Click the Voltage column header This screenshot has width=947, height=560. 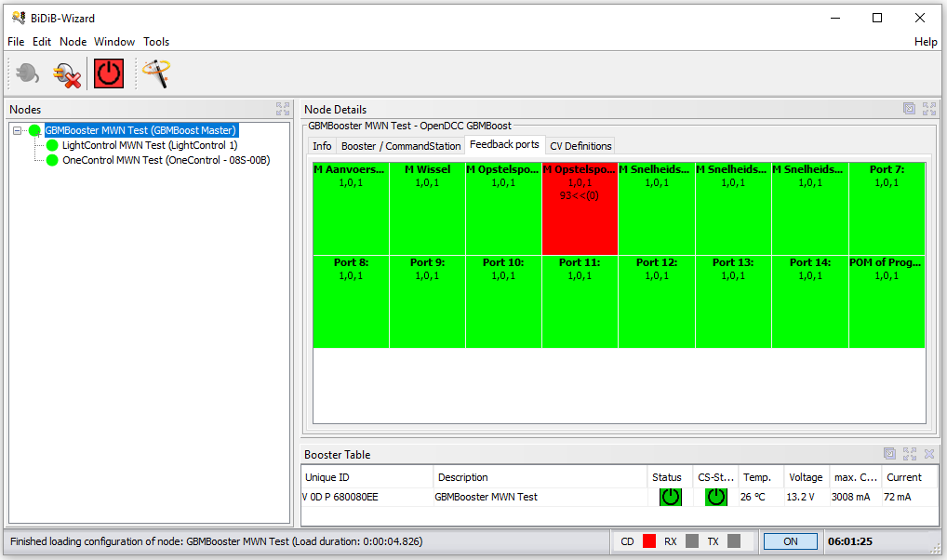click(x=807, y=476)
